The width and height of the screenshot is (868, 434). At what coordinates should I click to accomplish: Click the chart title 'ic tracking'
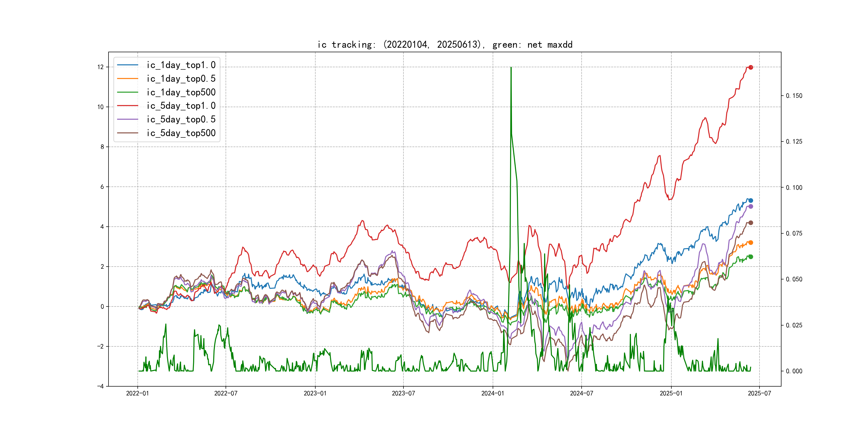point(445,44)
